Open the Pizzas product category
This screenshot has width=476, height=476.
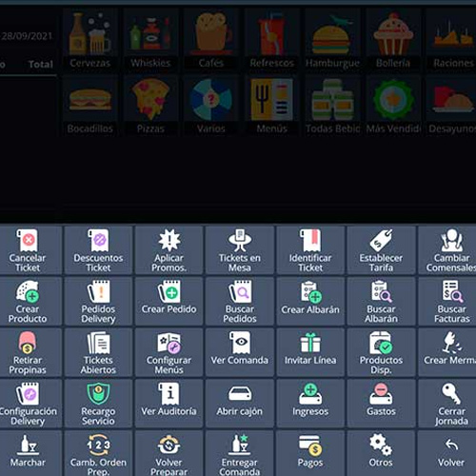(x=150, y=107)
